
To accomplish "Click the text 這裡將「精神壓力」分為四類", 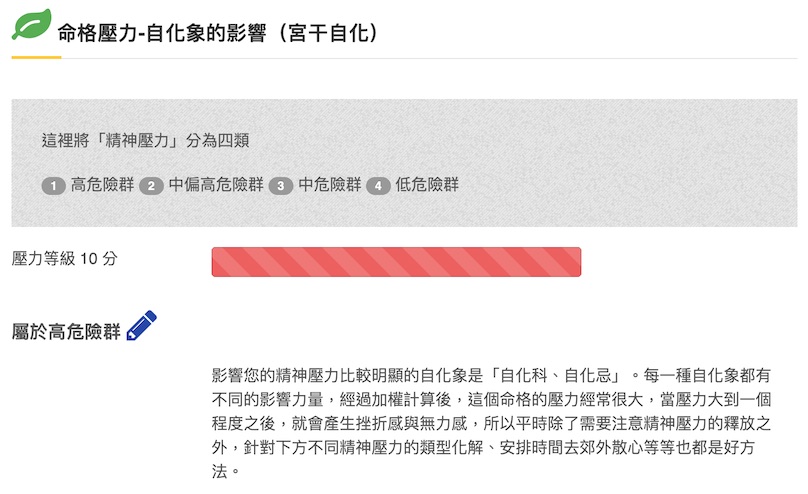I will pos(145,140).
